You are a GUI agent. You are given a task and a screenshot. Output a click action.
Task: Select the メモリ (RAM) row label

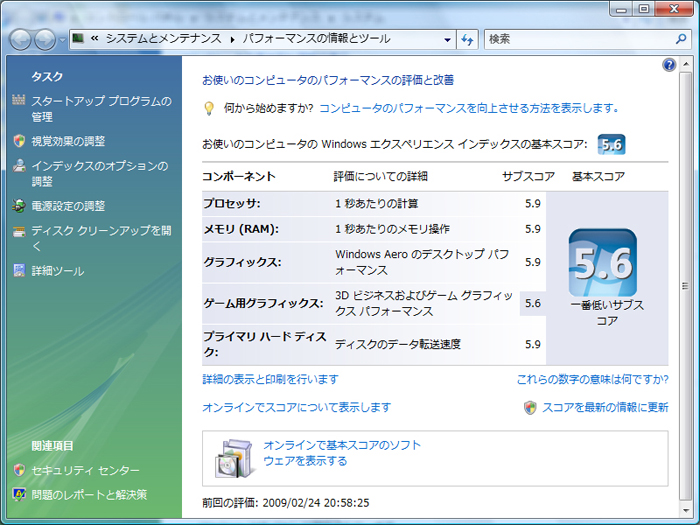(x=241, y=229)
